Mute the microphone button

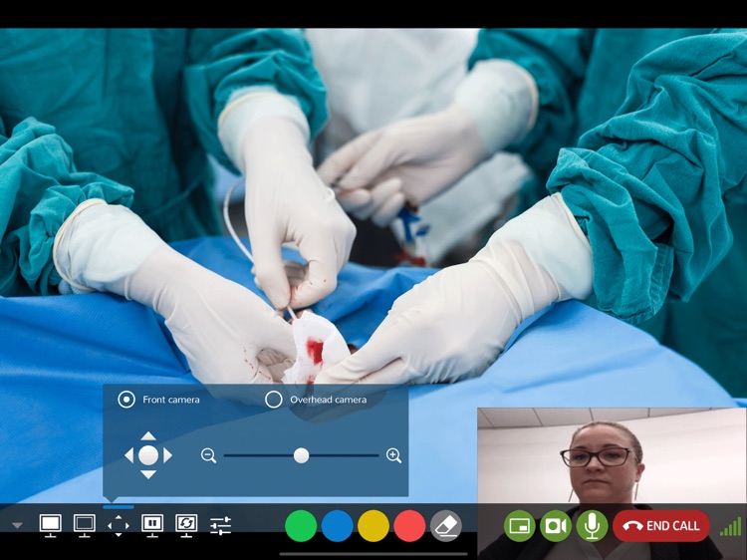[593, 526]
